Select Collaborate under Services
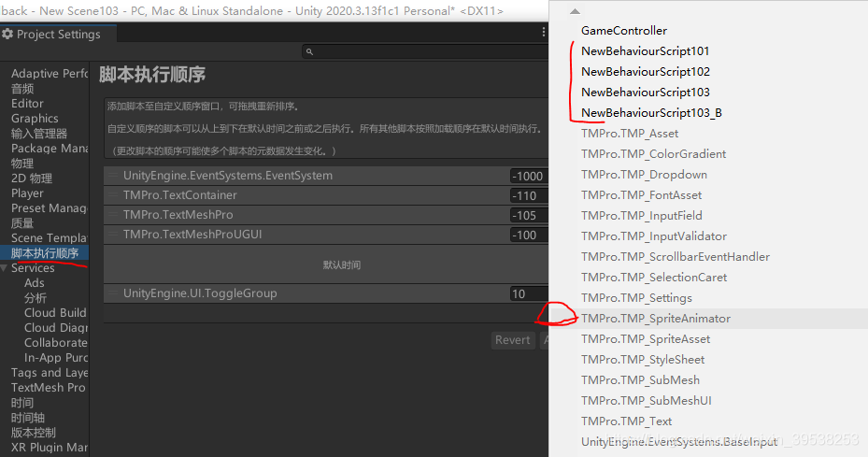Screen dimensions: 868x457 56,342
